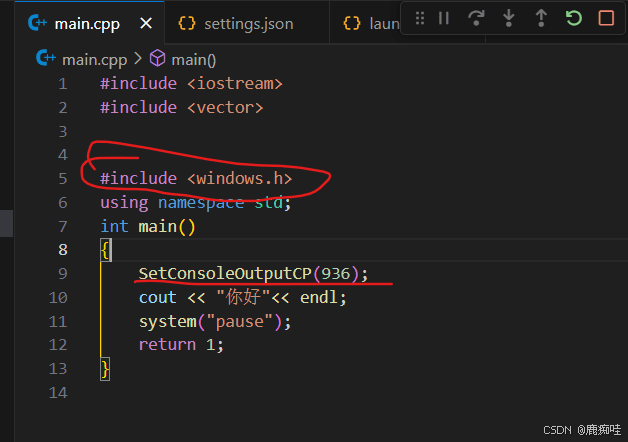
Task: Select the main.cpp editor tab
Action: pyautogui.click(x=89, y=23)
